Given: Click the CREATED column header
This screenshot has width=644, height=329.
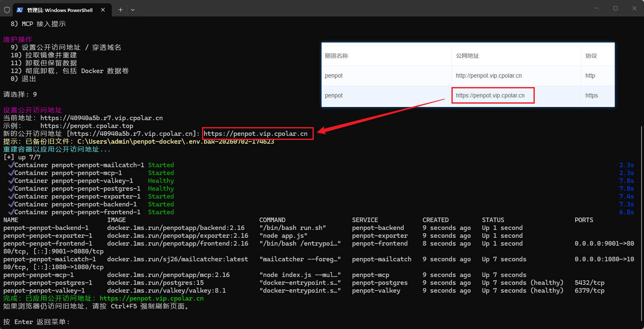Looking at the screenshot, I should pos(435,220).
